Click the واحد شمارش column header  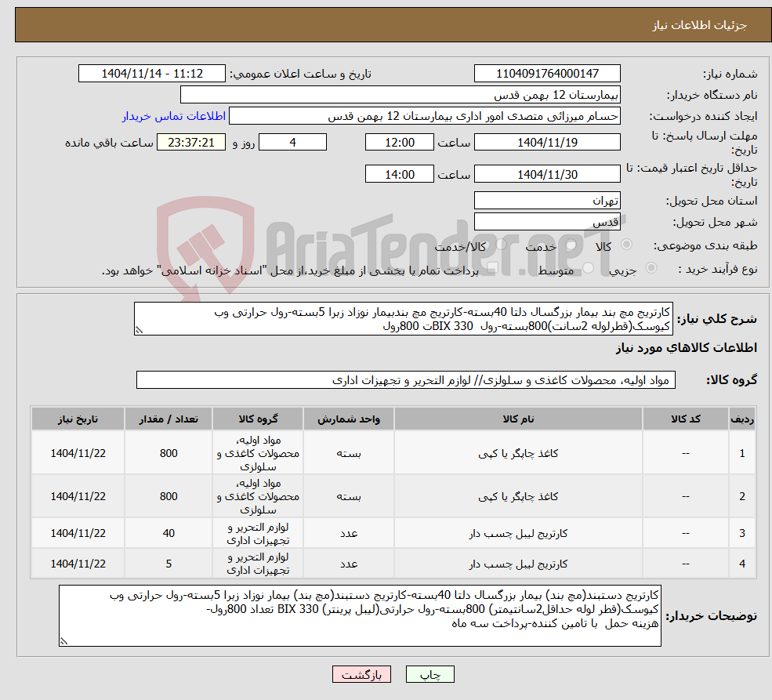tap(349, 419)
